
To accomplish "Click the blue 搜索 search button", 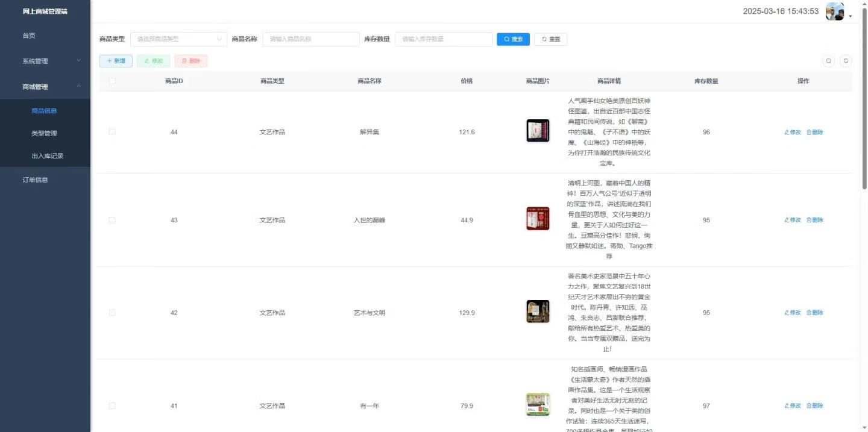I will [513, 39].
